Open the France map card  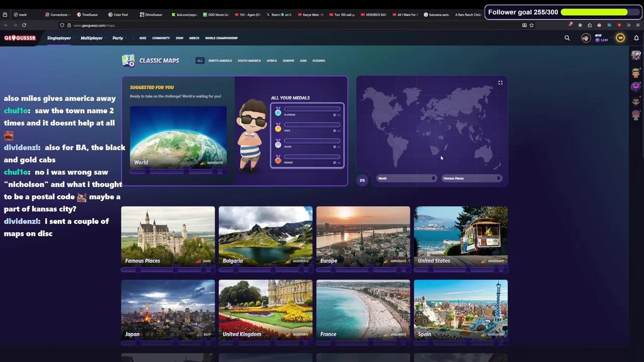[363, 310]
